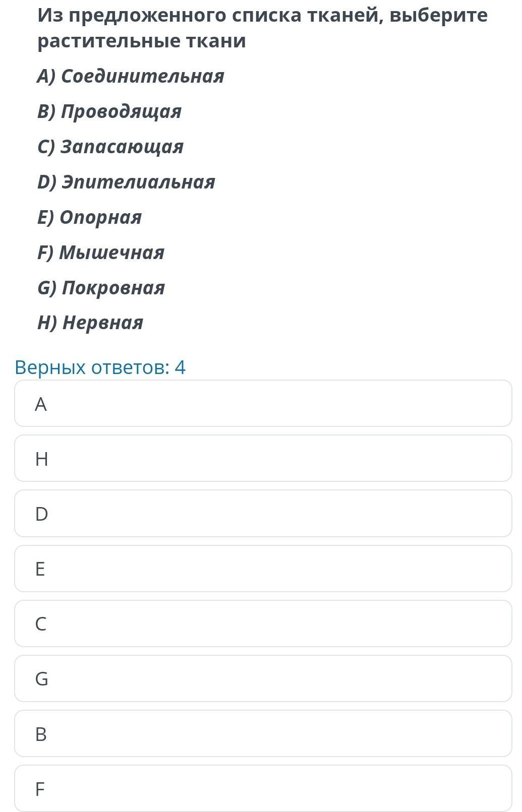
Task: Click the 'растительные ткани' phrase in question
Action: (x=142, y=41)
